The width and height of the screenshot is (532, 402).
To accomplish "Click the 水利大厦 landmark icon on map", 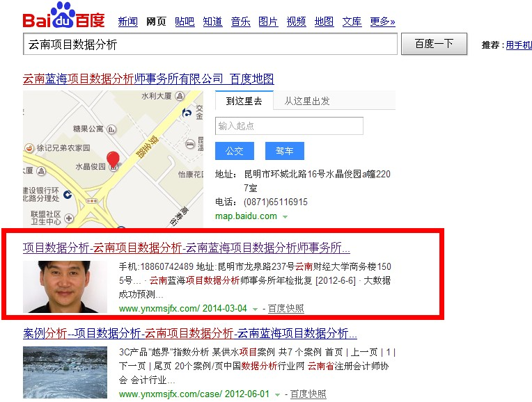I will tap(180, 96).
